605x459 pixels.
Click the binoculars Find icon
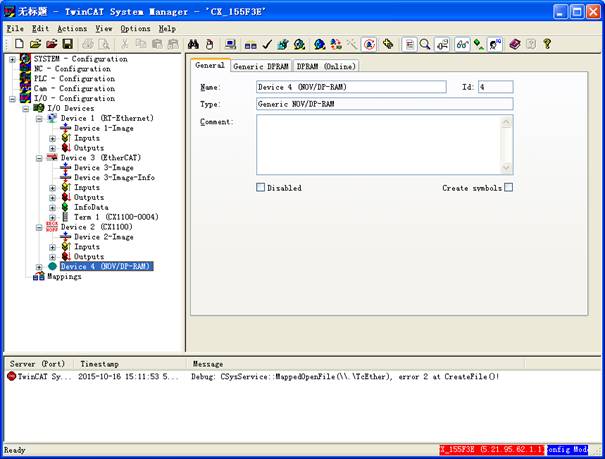coord(194,45)
